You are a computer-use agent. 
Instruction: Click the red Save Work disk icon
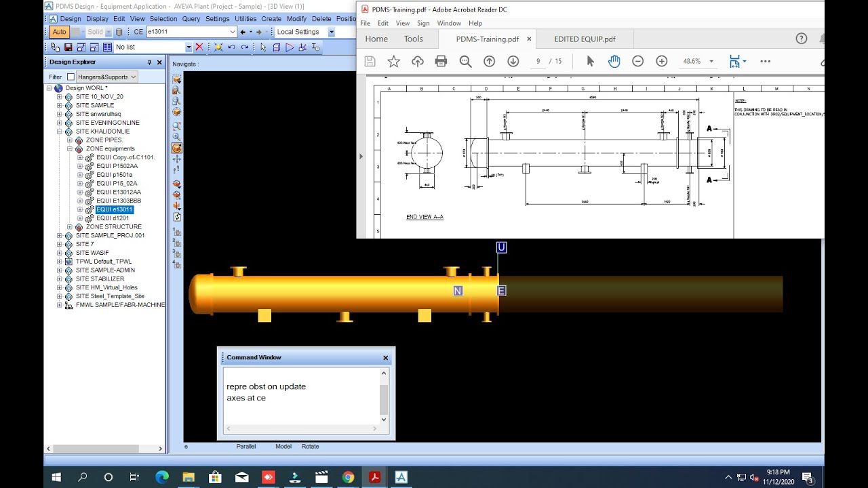pyautogui.click(x=68, y=47)
